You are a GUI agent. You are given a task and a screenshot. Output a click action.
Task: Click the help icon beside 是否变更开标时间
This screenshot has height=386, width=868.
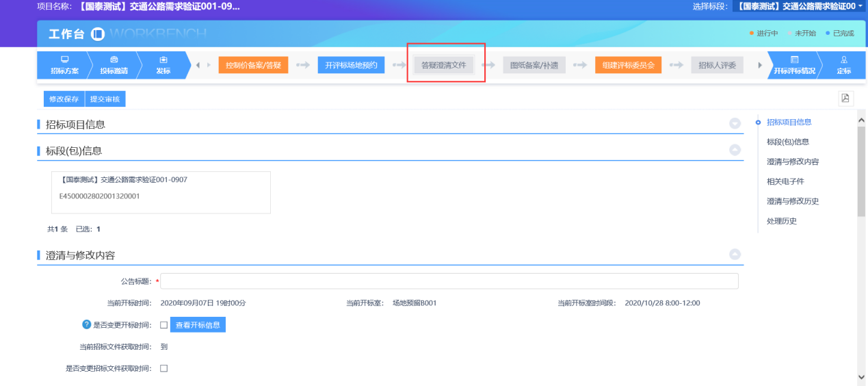point(87,324)
